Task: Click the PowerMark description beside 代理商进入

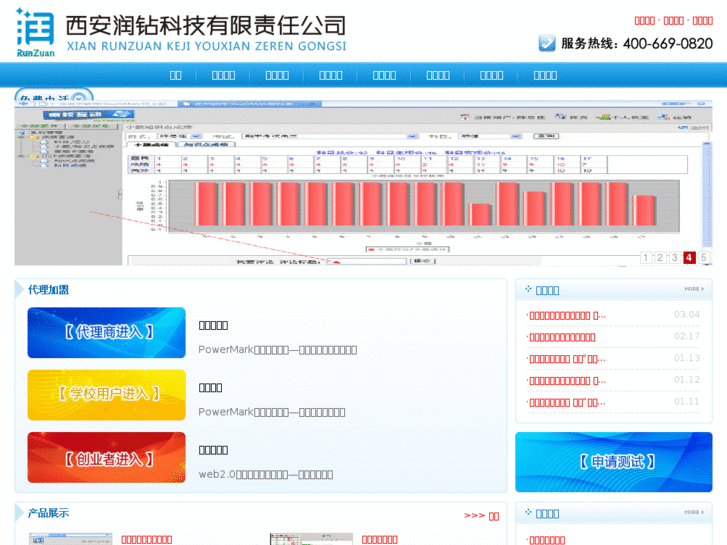Action: coord(277,350)
